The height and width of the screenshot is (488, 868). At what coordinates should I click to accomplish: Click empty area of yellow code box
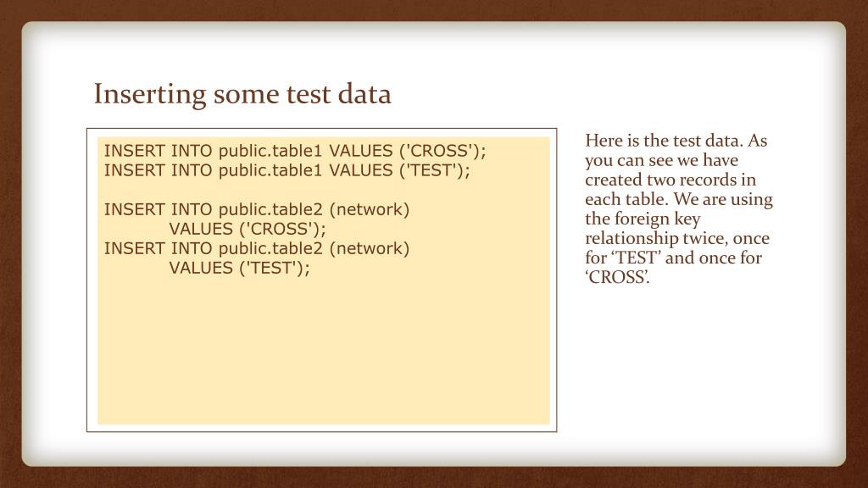[324, 354]
